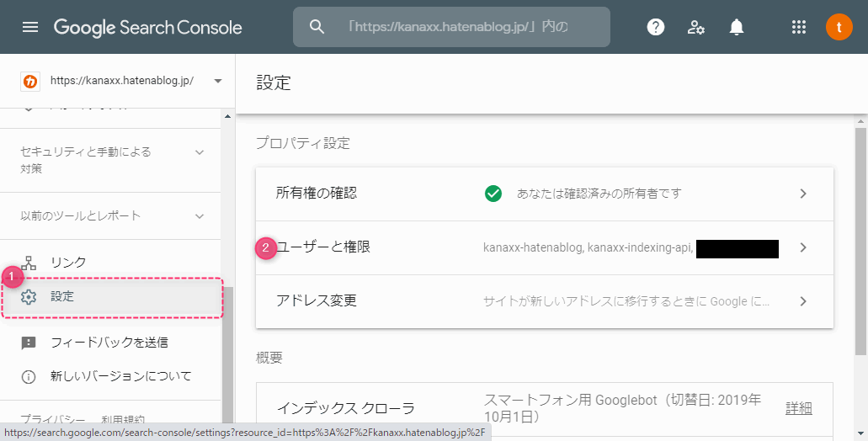Click the 詳細 link for crawler
868x441 pixels.
click(x=798, y=408)
